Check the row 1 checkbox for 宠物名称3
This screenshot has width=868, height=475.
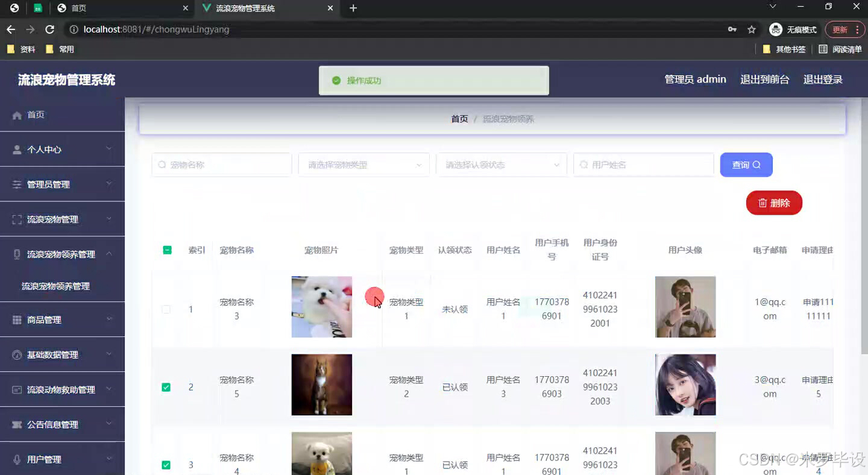pos(166,309)
